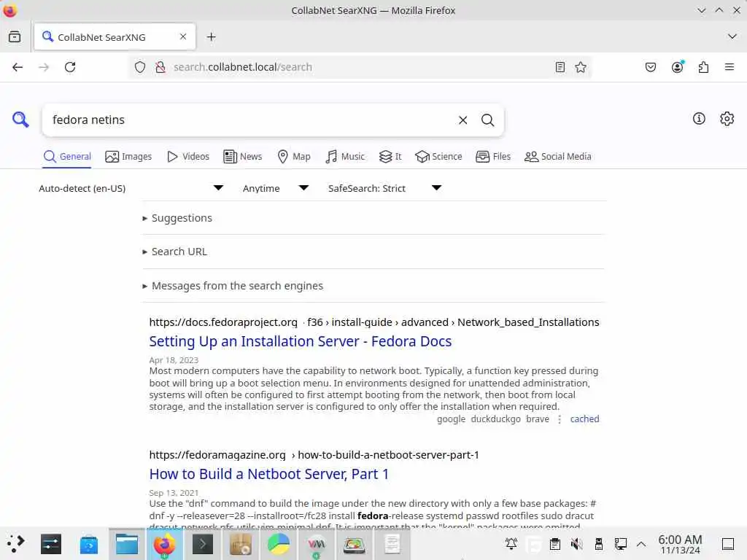Viewport: 747px width, 560px height.
Task: Expand the Suggestions section
Action: [x=182, y=218]
